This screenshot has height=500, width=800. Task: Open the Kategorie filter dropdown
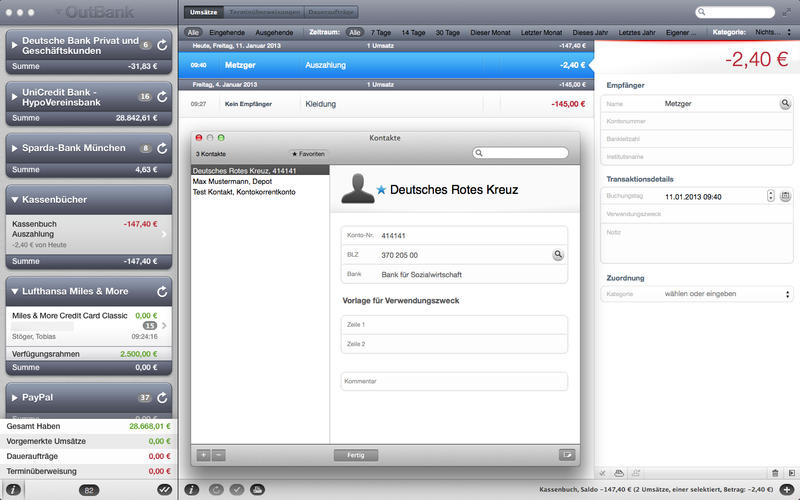(773, 32)
